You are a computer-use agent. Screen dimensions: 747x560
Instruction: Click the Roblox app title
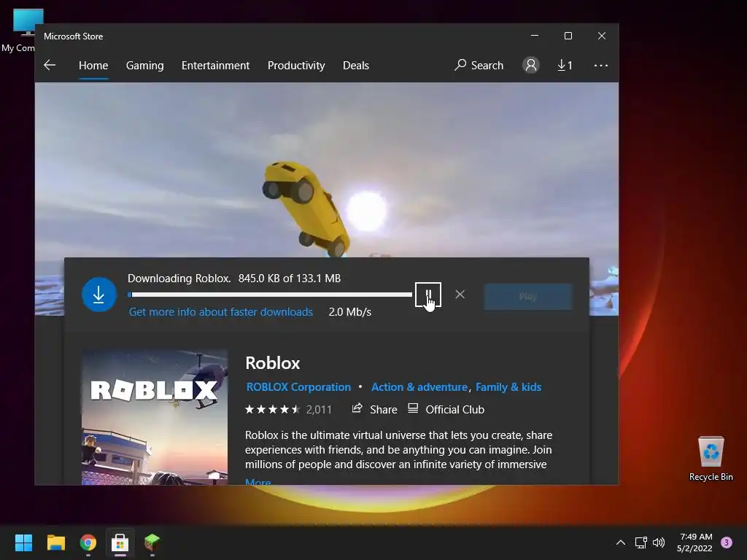click(x=273, y=363)
